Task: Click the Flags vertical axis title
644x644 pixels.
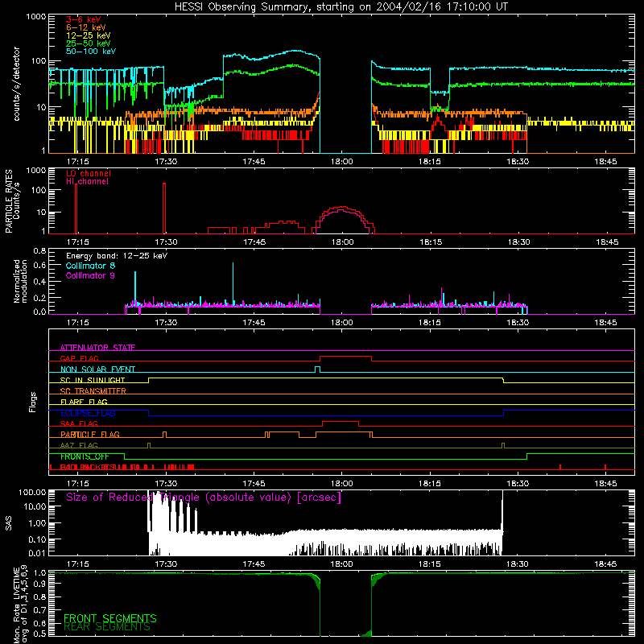Action: (x=33, y=402)
